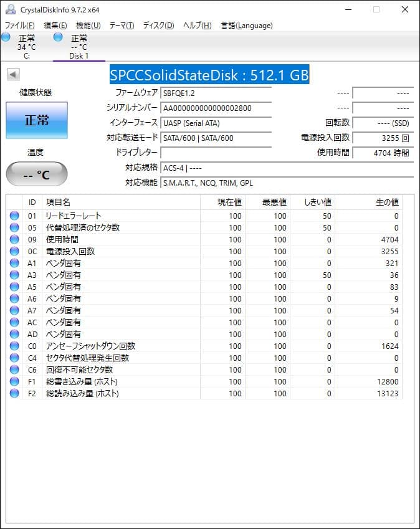Image resolution: width=420 pixels, height=529 pixels.
Task: Click raw value 12800 in row F1
Action: [388, 381]
